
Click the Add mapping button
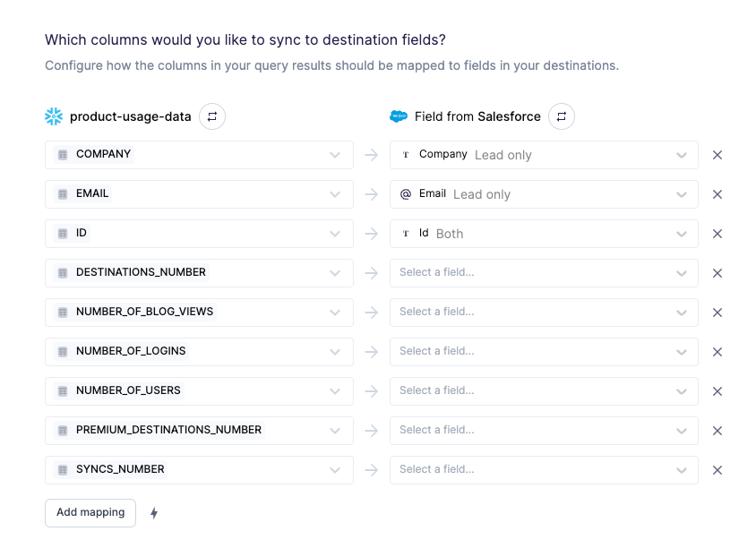coord(90,512)
